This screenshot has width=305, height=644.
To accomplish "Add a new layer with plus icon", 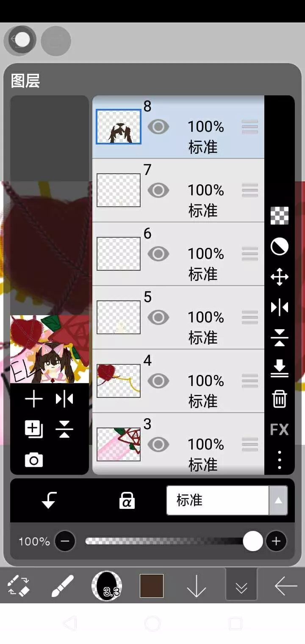I will tap(34, 399).
